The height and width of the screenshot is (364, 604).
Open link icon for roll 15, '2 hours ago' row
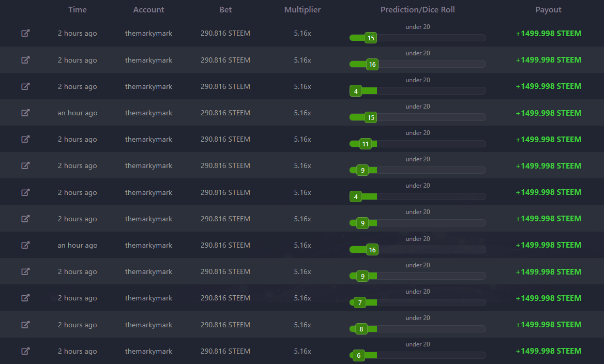25,33
